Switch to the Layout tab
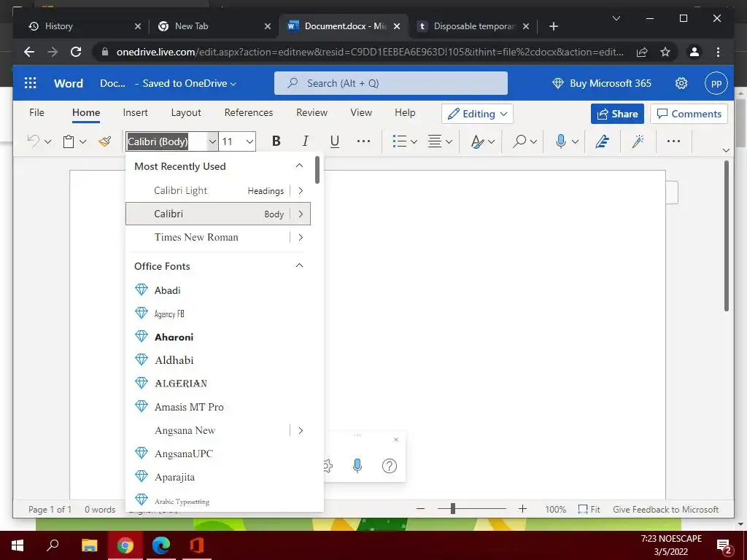The height and width of the screenshot is (560, 747). [186, 113]
